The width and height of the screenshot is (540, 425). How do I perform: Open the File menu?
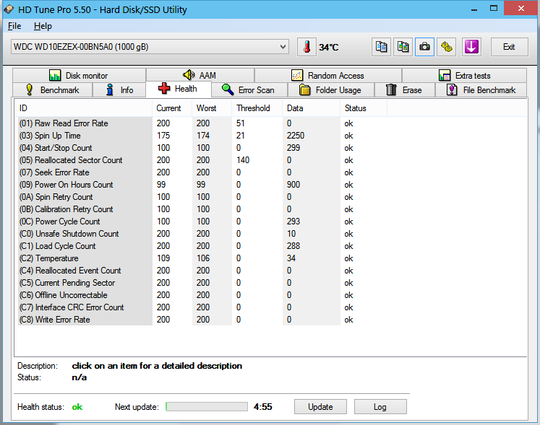pyautogui.click(x=14, y=26)
